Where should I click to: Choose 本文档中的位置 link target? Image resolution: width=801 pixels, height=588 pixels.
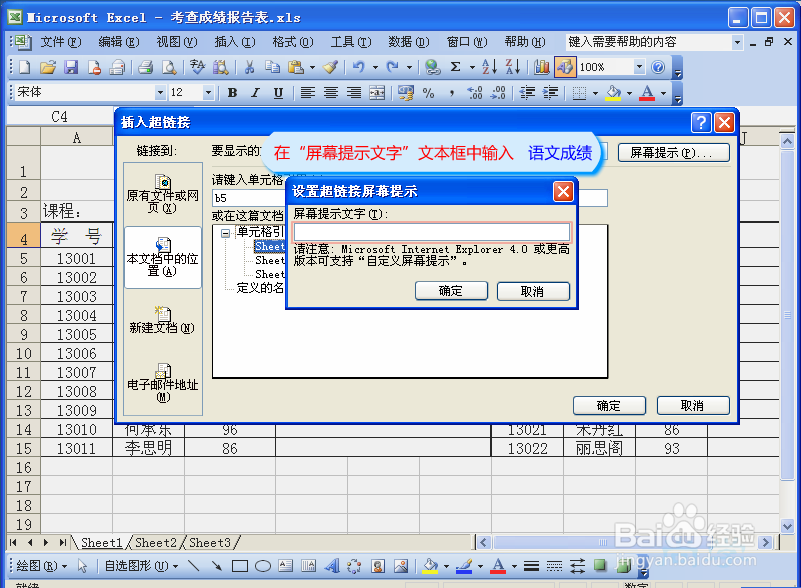coord(162,257)
